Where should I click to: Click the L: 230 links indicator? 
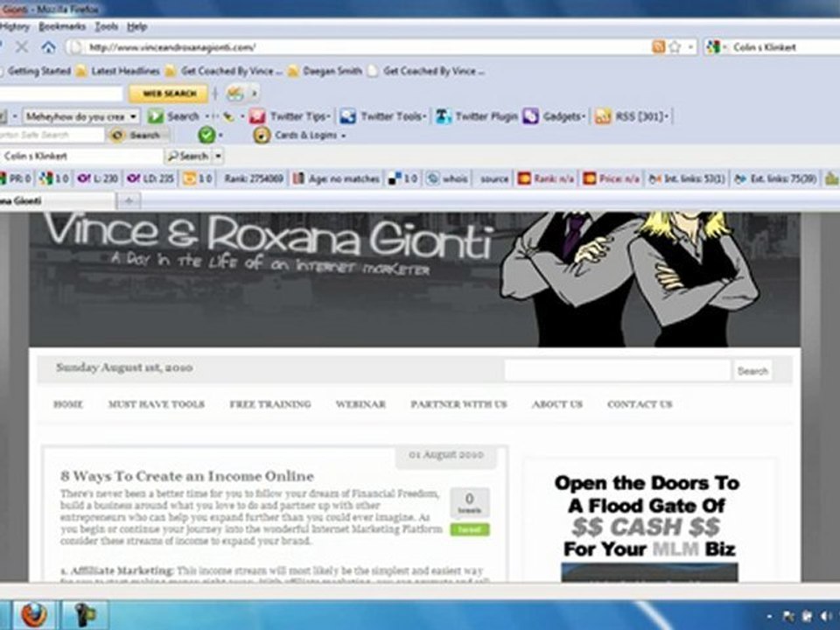pyautogui.click(x=97, y=178)
